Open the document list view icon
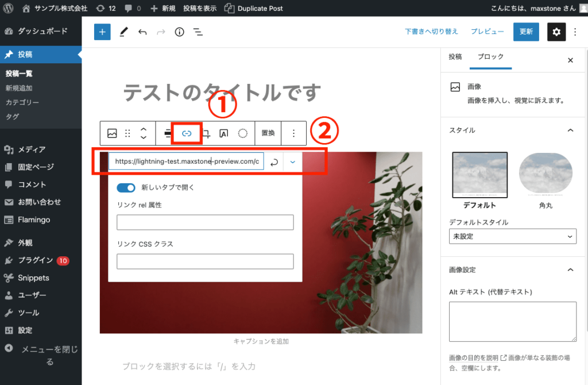The width and height of the screenshot is (588, 385). (198, 32)
